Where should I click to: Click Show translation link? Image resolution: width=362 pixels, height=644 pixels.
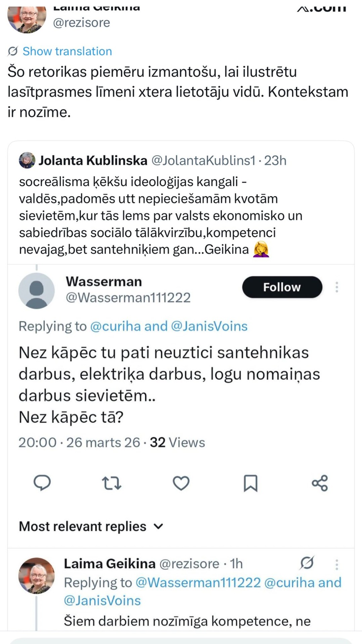coord(67,51)
